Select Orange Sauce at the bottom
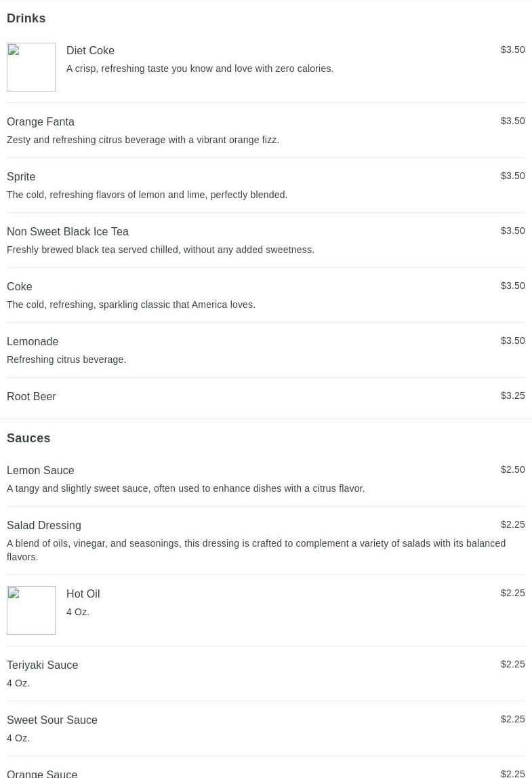Viewport: 532px width, 778px height. [x=42, y=773]
